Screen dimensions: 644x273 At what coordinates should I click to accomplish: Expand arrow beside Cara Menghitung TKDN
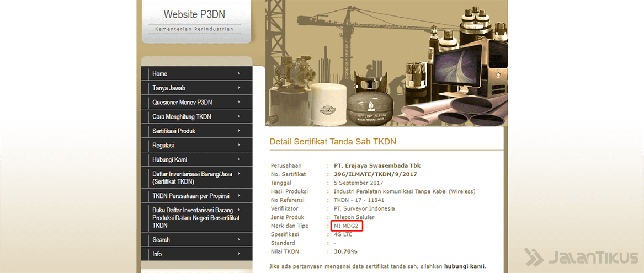tap(239, 116)
